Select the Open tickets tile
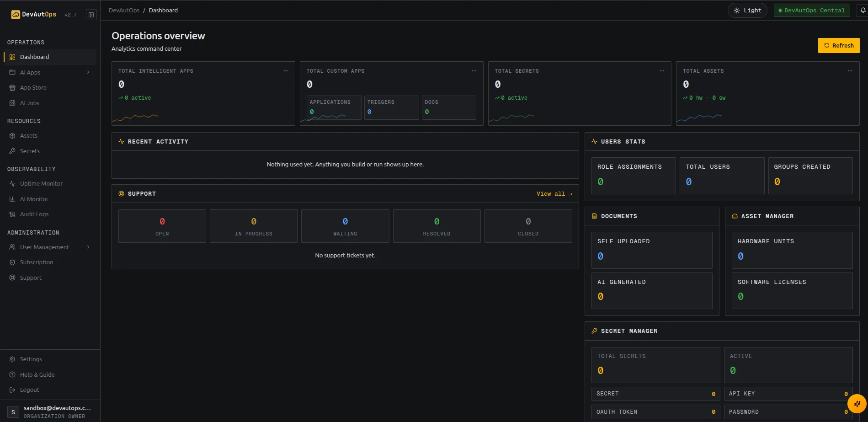The image size is (868, 422). point(162,226)
